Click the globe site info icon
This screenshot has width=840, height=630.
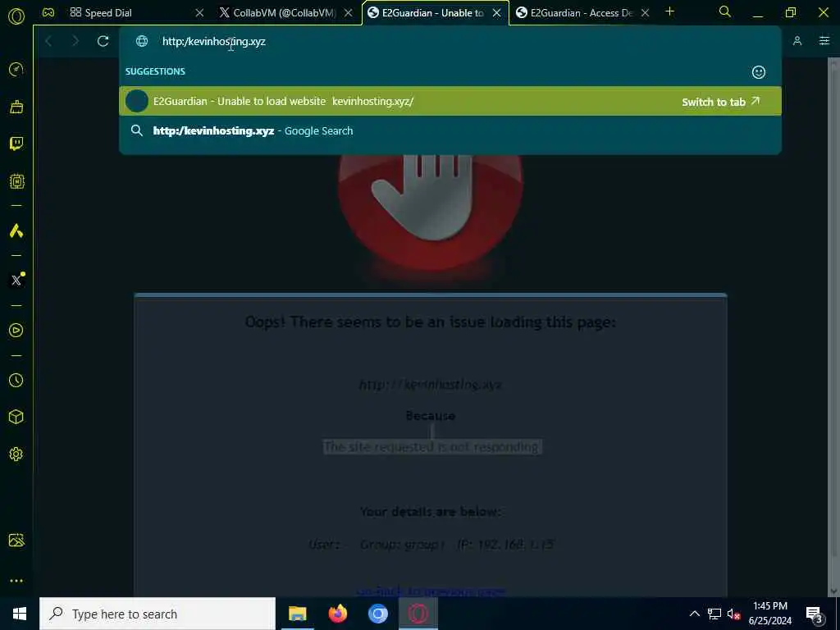click(x=141, y=41)
